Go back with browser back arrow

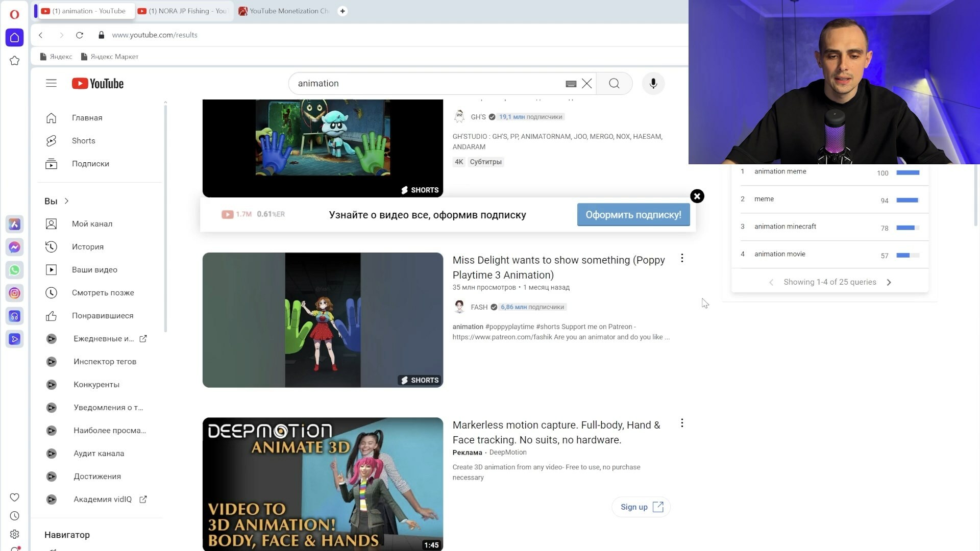[41, 35]
